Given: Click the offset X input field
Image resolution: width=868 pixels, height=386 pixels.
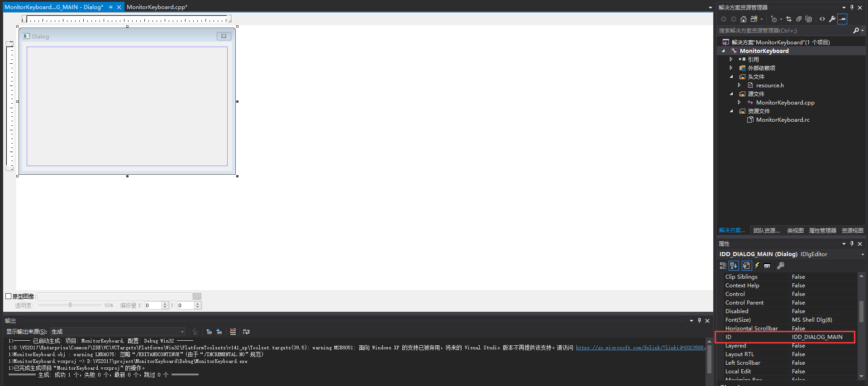Looking at the screenshot, I should 153,305.
